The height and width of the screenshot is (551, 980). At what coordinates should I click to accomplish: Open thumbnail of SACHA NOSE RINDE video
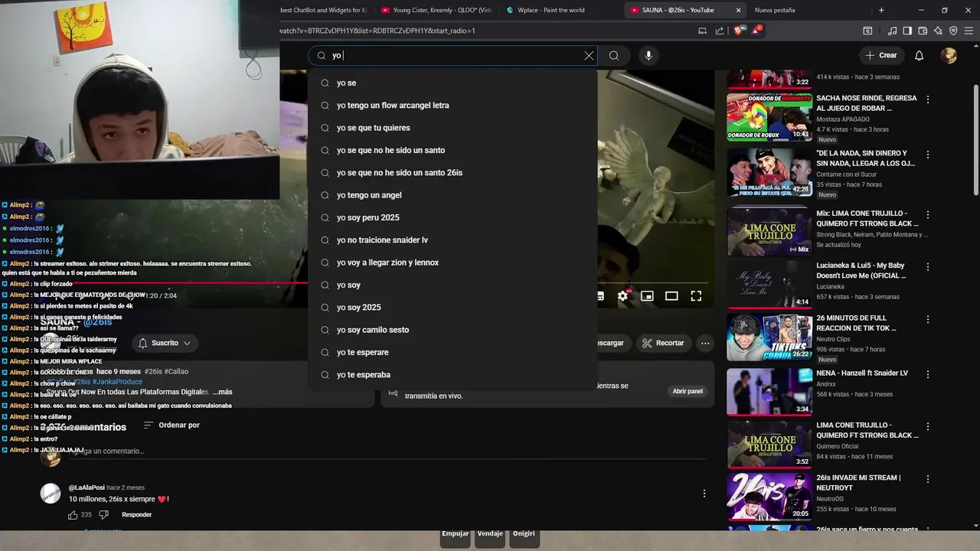pos(769,117)
